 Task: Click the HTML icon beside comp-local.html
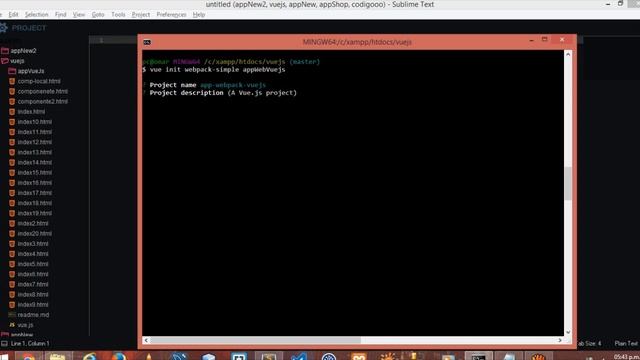(12, 81)
